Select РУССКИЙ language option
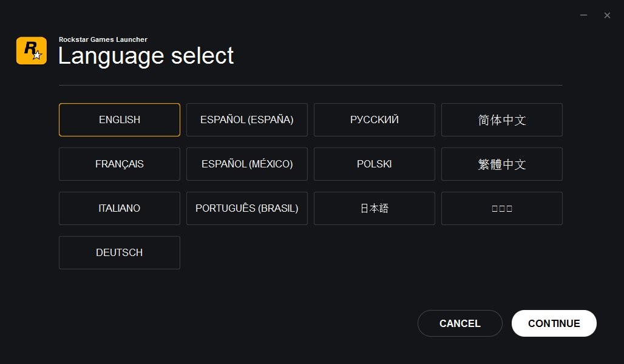The width and height of the screenshot is (624, 364). point(375,120)
